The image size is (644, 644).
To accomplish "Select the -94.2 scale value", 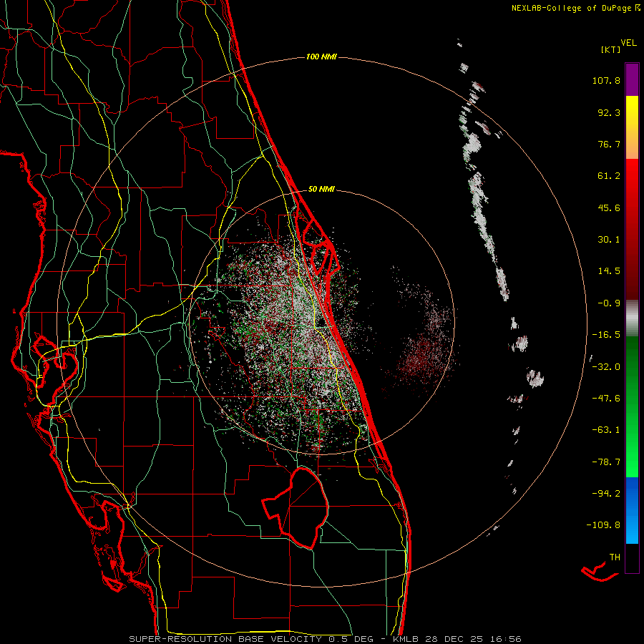I will (606, 493).
